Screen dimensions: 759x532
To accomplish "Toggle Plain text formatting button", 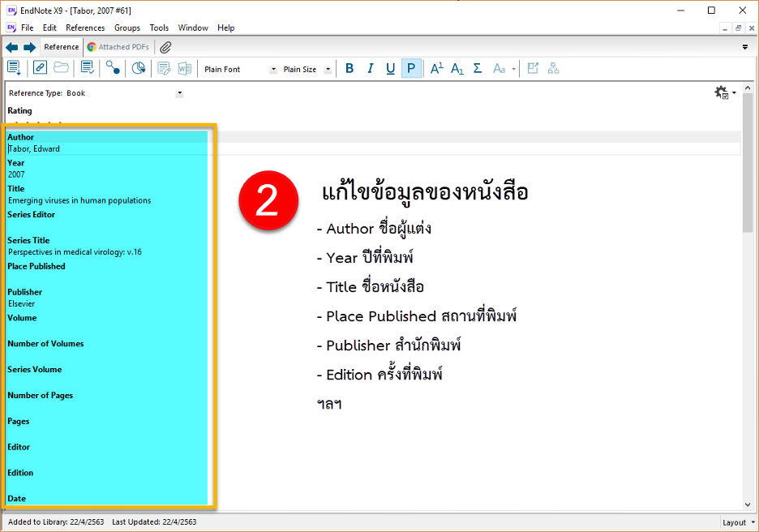I will (411, 69).
